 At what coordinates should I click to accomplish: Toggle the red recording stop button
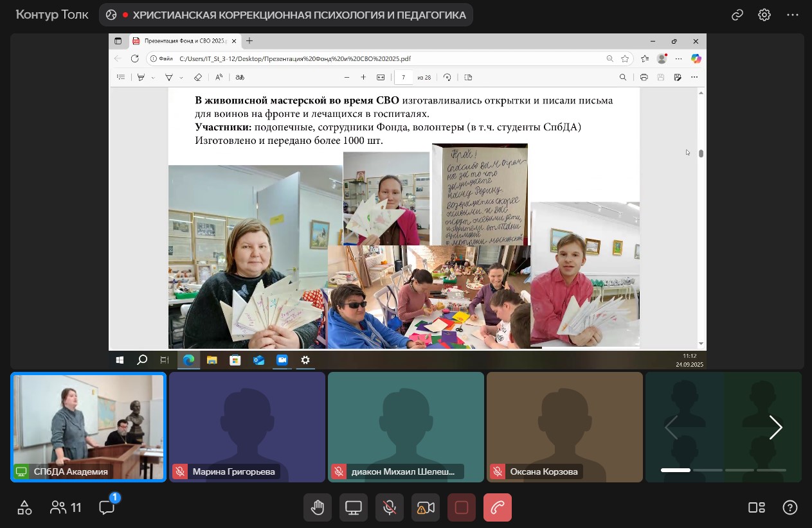coord(462,507)
